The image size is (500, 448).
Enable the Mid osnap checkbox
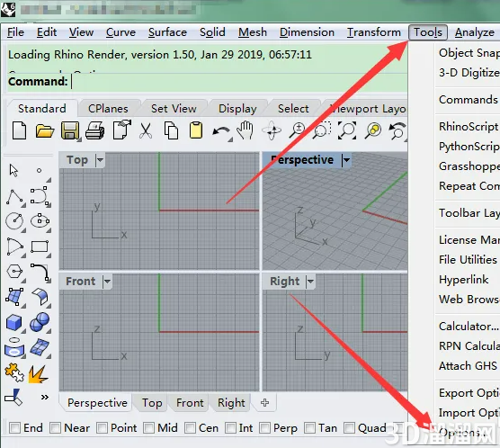point(149,428)
